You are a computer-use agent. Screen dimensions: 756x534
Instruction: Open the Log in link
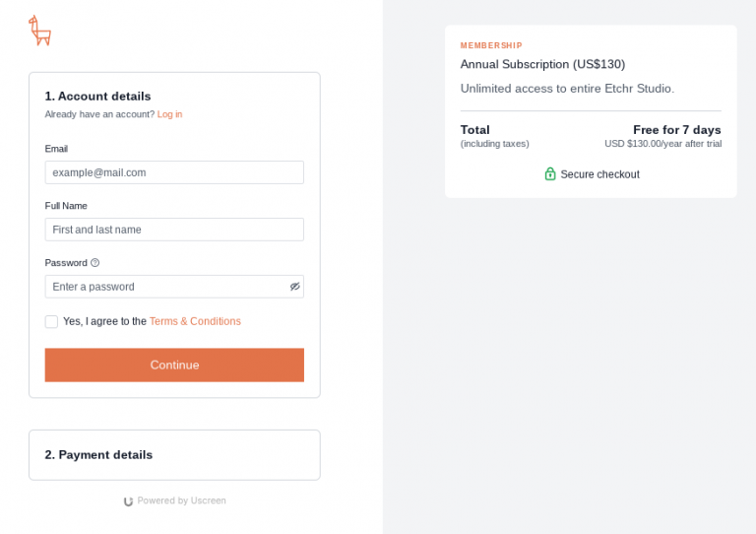click(x=169, y=114)
